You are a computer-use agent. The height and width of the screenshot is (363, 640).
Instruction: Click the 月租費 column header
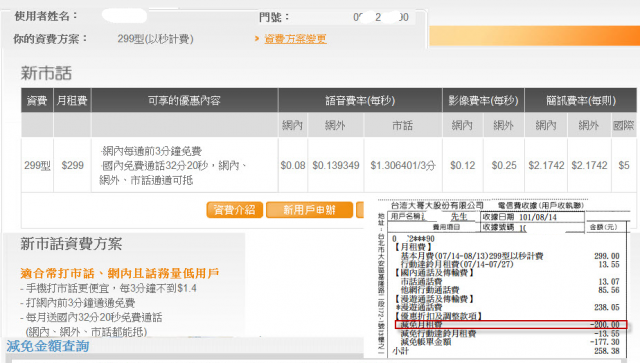coord(72,100)
